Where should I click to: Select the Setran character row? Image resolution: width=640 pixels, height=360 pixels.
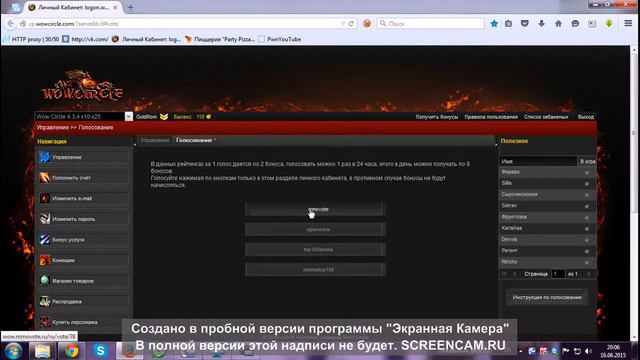[x=547, y=206]
